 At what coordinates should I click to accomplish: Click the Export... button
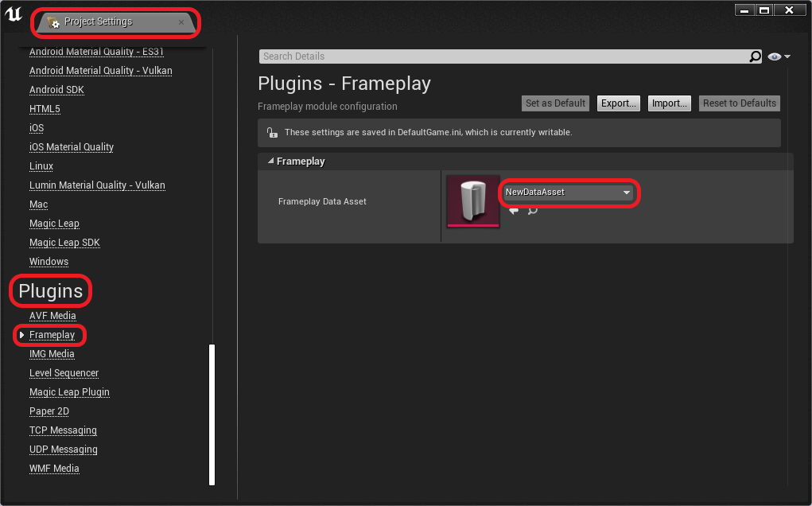pos(618,103)
